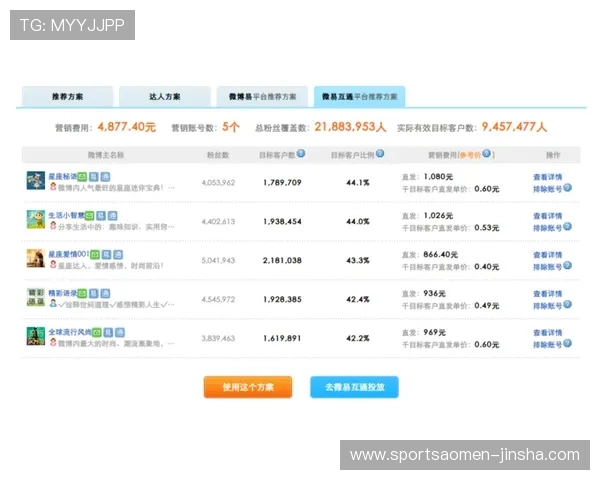
Task: Click the orange 使用这个方案 button
Action: (248, 387)
